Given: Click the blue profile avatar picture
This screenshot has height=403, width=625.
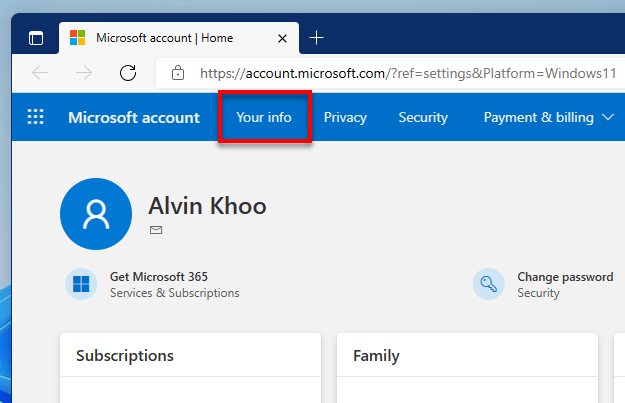Looking at the screenshot, I should click(x=96, y=214).
